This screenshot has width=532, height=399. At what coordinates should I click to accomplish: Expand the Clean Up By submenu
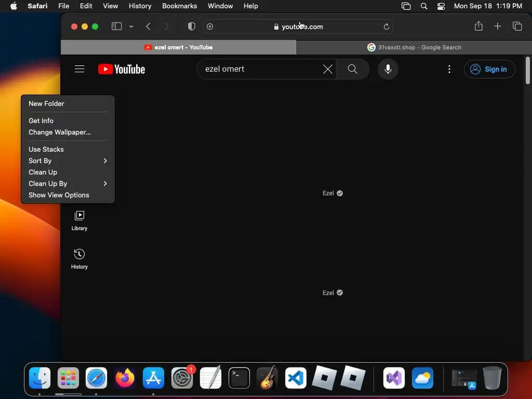68,183
